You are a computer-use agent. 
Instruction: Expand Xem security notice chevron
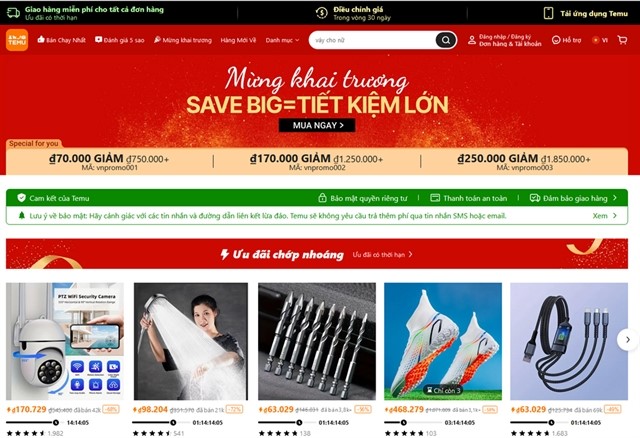pos(615,216)
